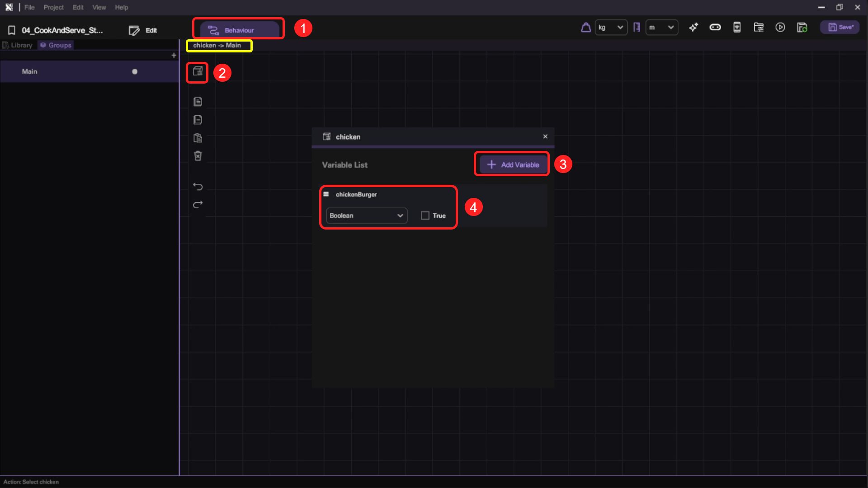Click the sparkle AI icon
The width and height of the screenshot is (868, 488).
point(693,28)
